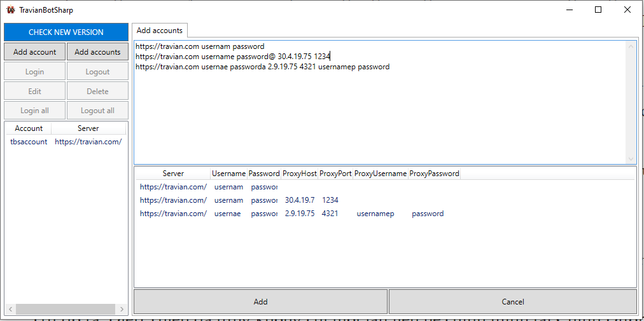
Task: Click the Server column header in preview table
Action: (173, 174)
